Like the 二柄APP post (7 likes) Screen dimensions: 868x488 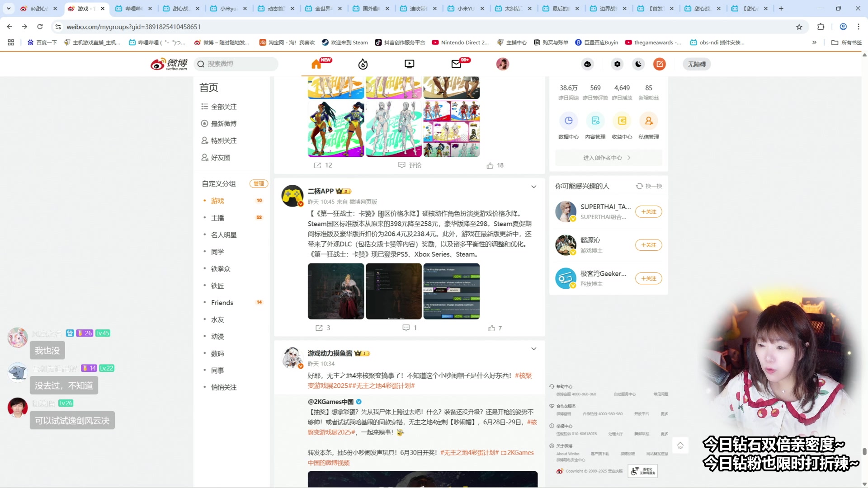pos(495,328)
